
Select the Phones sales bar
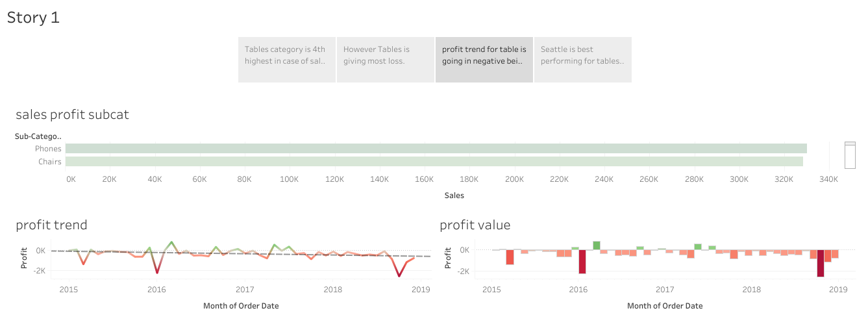(435, 149)
